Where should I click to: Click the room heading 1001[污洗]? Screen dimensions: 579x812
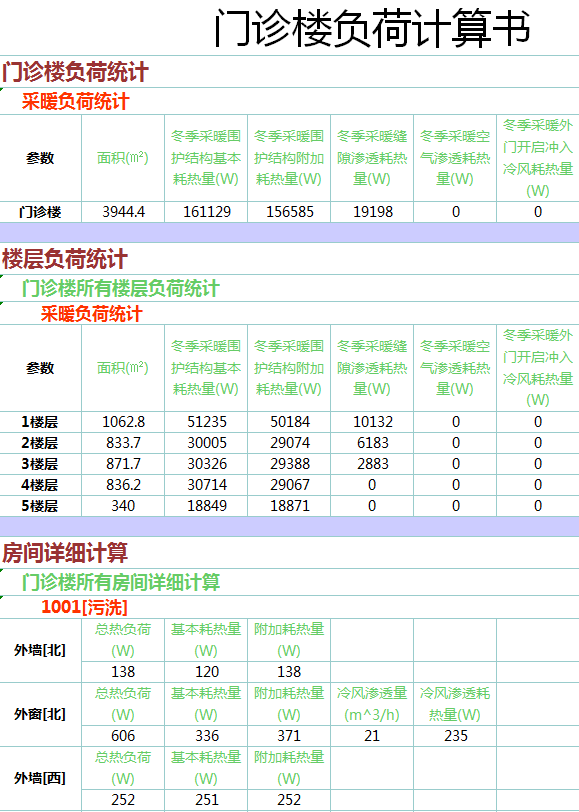click(84, 607)
